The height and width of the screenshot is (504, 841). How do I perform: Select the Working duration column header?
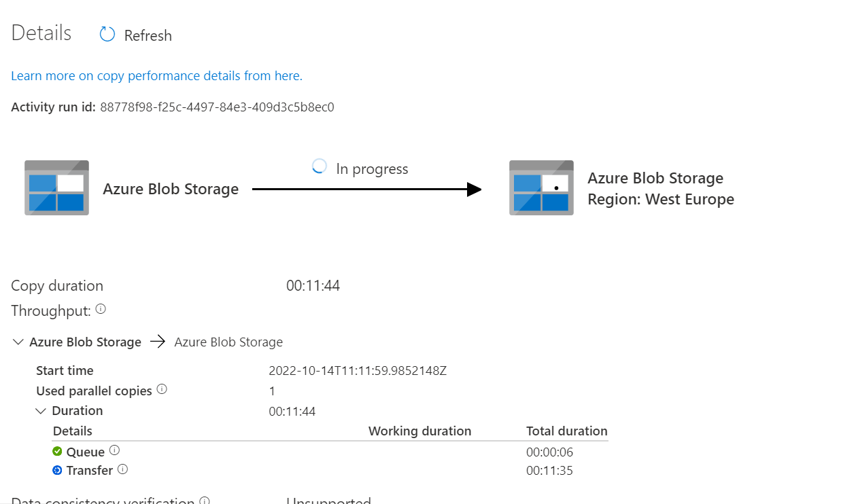pyautogui.click(x=419, y=431)
